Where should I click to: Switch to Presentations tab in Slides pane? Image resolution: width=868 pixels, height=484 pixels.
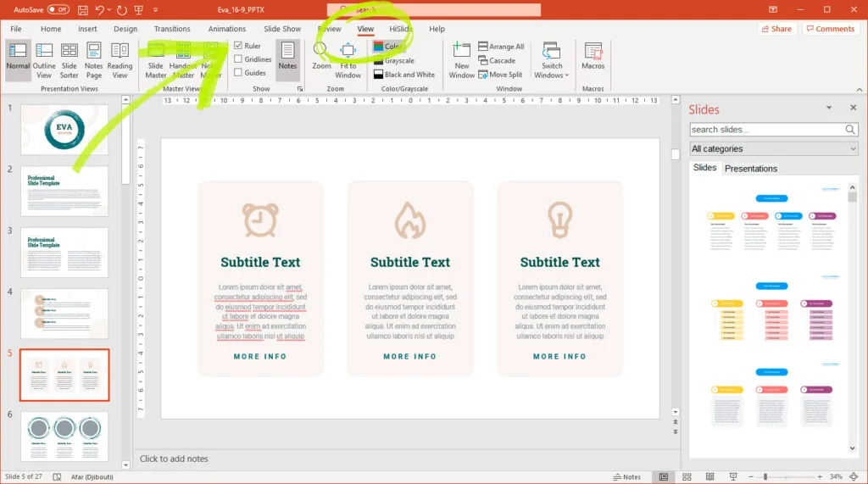point(751,169)
